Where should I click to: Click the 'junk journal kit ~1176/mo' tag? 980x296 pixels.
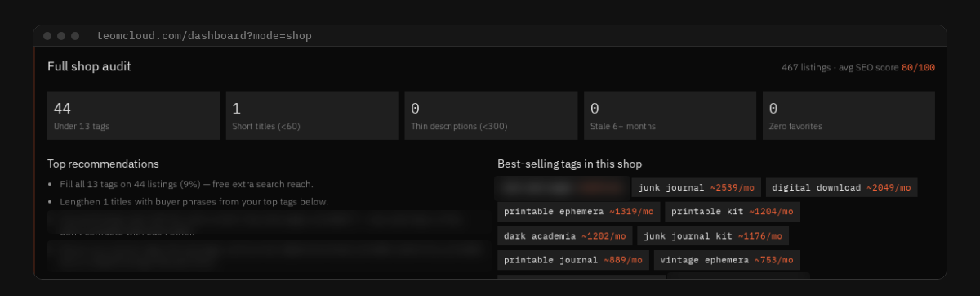tap(714, 236)
